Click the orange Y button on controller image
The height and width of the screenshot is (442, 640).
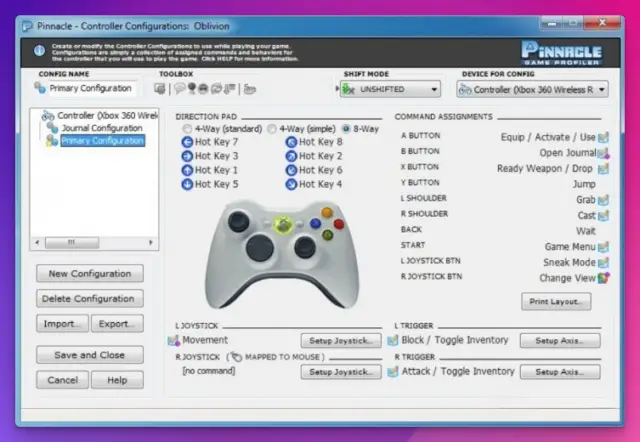click(327, 212)
